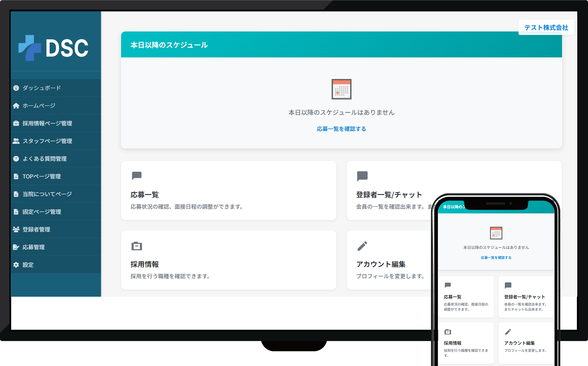Tap the 採用情報 card title on the phone
Screen dimensions: 588x366
tap(453, 343)
